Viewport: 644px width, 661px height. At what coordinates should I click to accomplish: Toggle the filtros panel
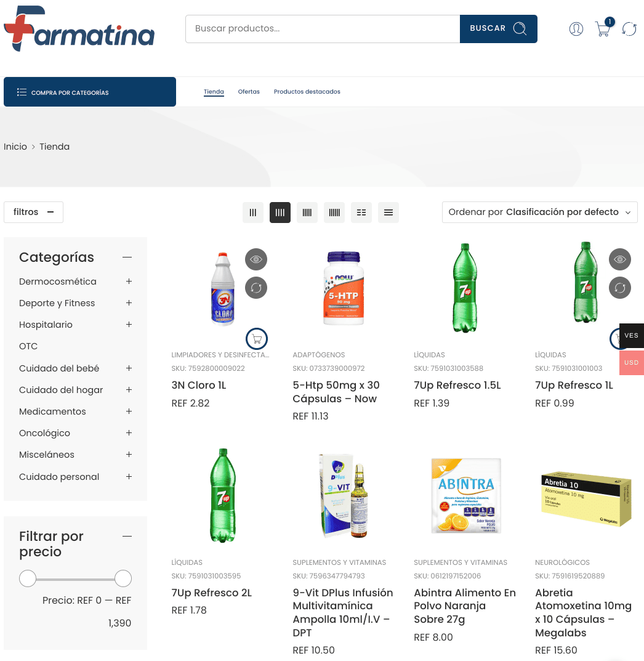(34, 212)
